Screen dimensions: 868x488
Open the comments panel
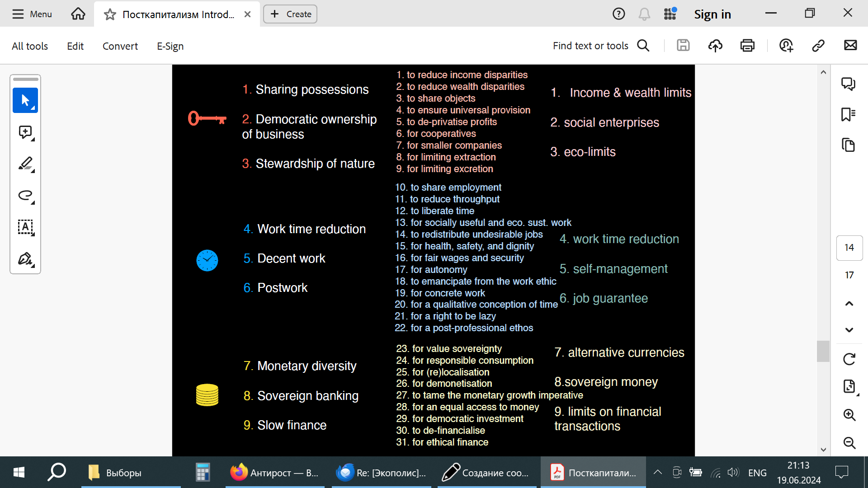[848, 84]
